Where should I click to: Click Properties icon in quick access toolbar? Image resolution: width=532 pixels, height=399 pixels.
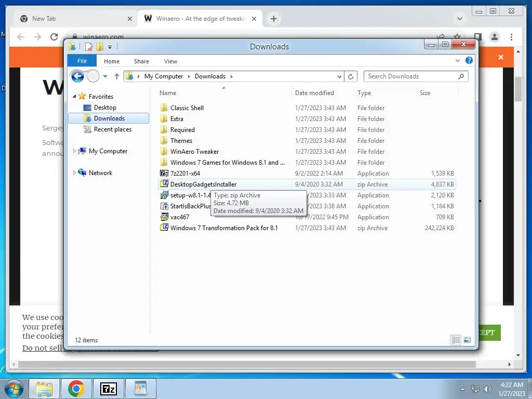pyautogui.click(x=89, y=47)
